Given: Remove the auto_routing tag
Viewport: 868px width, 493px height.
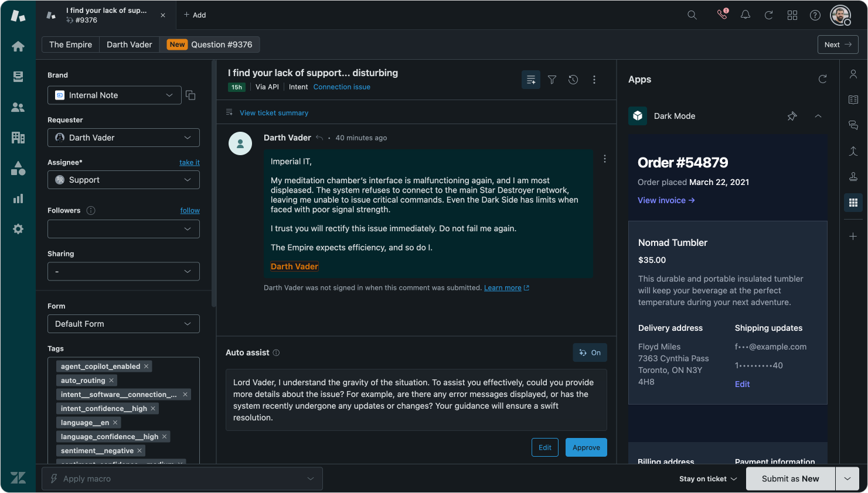Looking at the screenshot, I should coord(111,381).
